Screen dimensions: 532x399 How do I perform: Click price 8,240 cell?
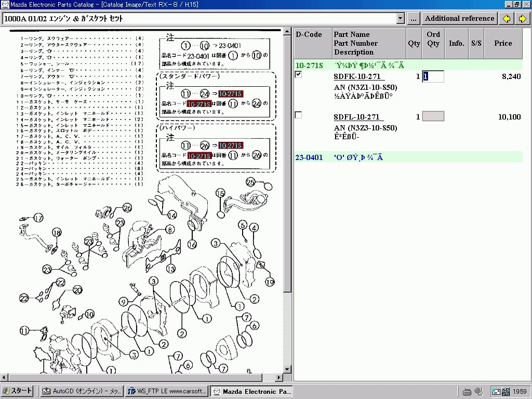pos(511,76)
